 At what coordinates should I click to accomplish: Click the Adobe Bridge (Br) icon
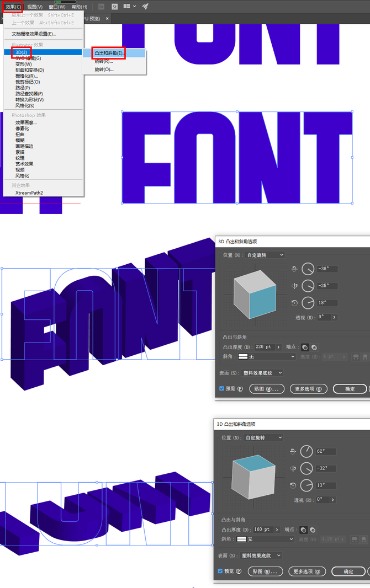pos(101,7)
